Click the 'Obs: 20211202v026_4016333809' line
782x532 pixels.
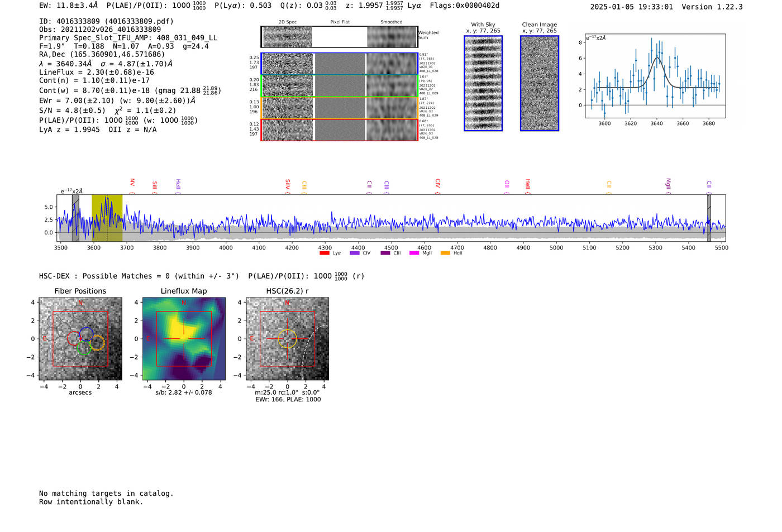pos(100,30)
